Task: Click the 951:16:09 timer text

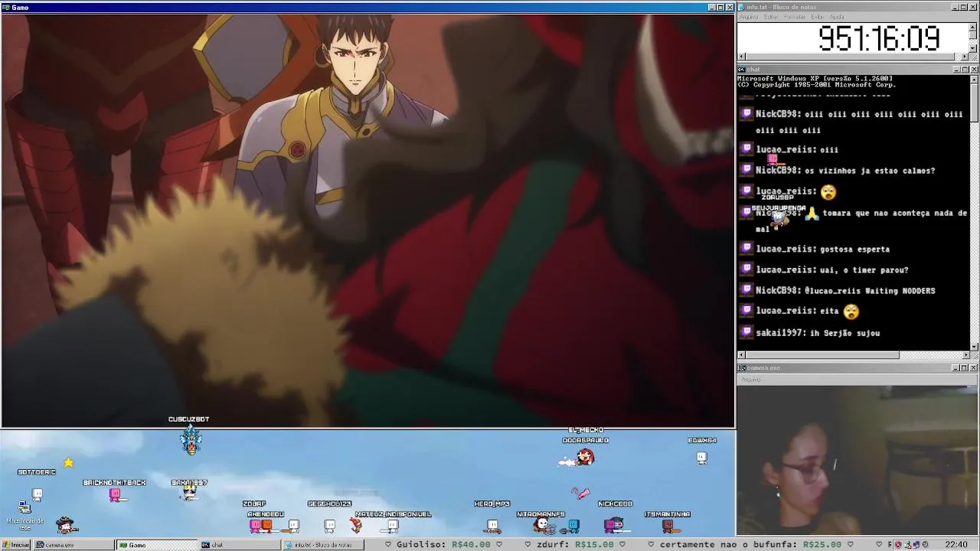Action: point(879,38)
